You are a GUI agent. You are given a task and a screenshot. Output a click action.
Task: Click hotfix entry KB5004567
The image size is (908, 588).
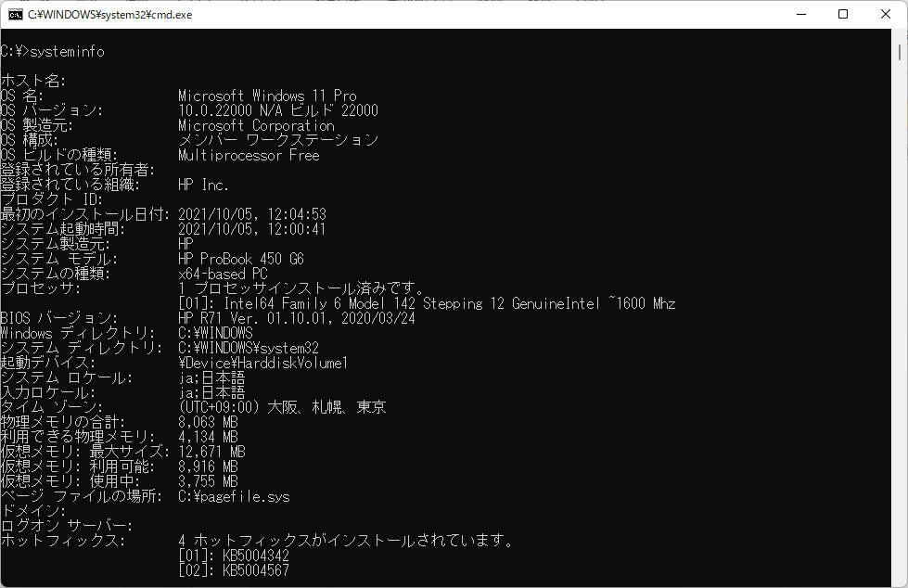point(255,570)
